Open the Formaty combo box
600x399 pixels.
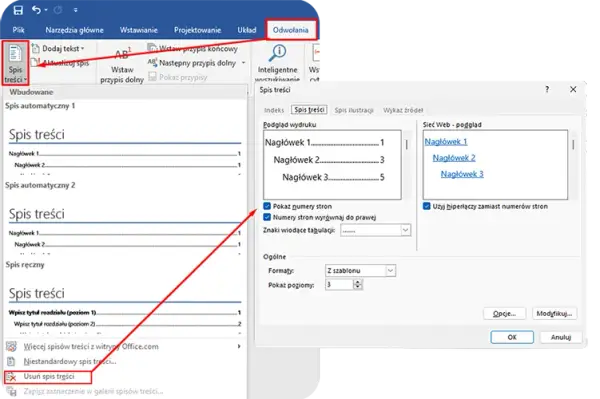[360, 271]
